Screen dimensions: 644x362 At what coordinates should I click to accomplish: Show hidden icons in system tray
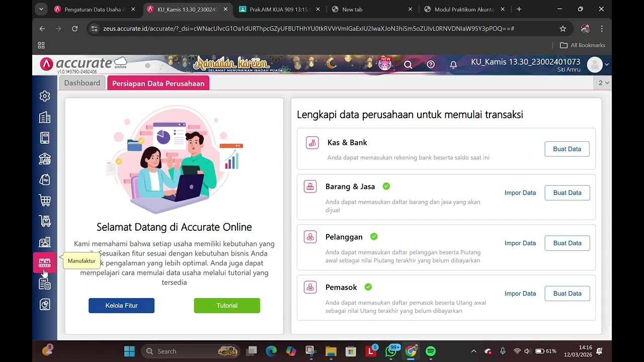[x=473, y=351]
